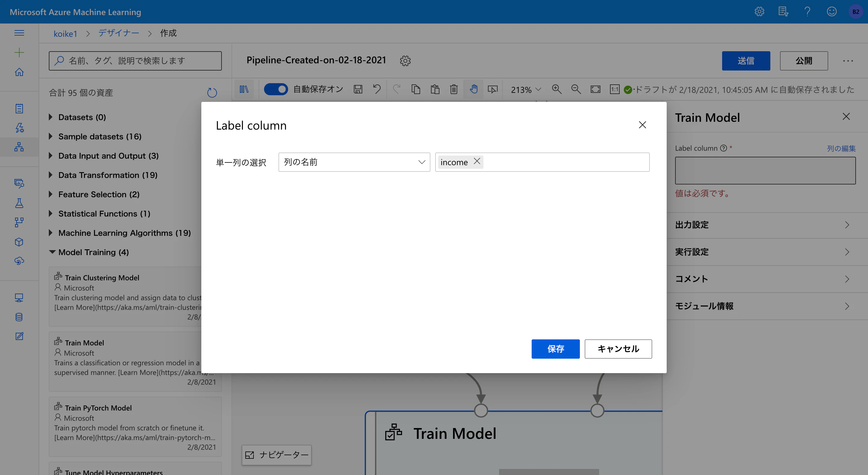Image resolution: width=868 pixels, height=475 pixels.
Task: Open pipeline settings gear next to the name
Action: [x=405, y=61]
